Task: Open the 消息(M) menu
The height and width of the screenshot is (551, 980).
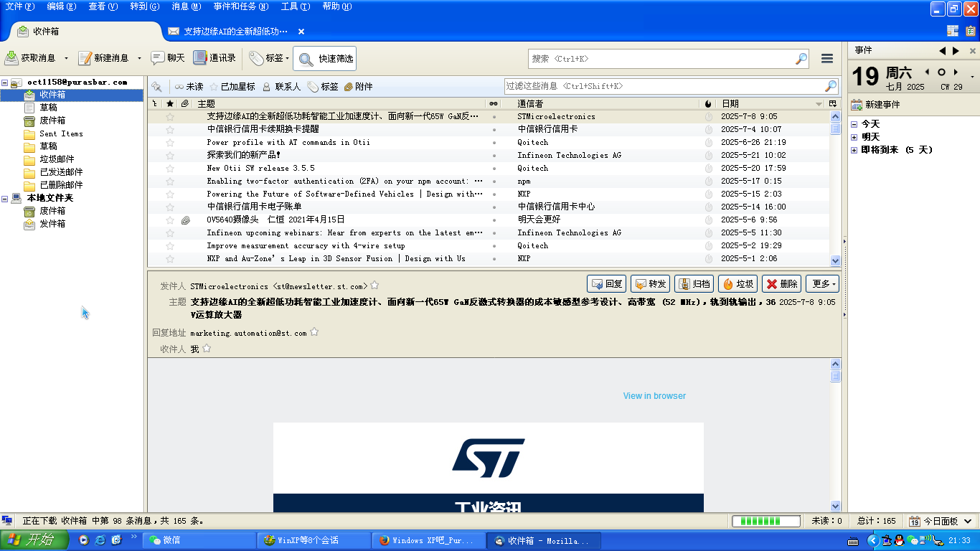Action: (187, 6)
